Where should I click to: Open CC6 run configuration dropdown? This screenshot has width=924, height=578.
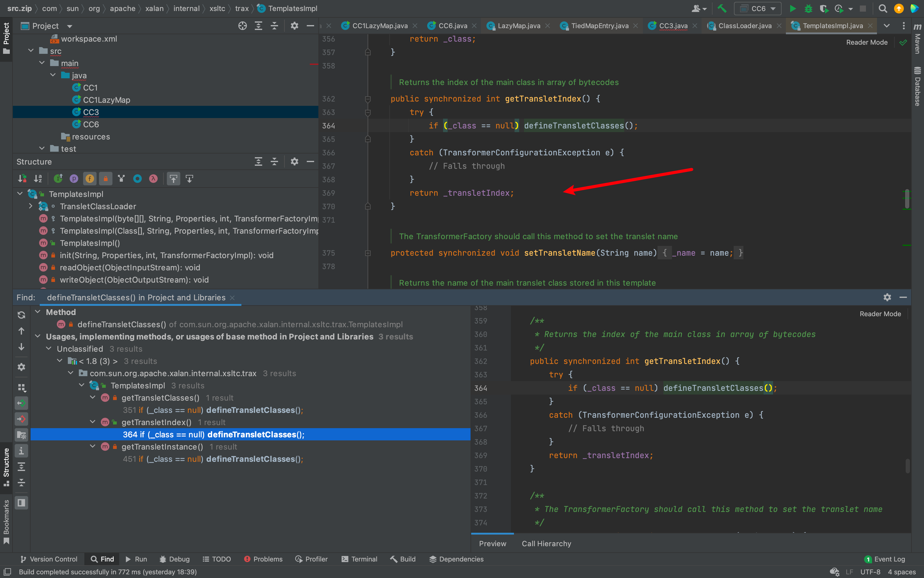tap(758, 9)
